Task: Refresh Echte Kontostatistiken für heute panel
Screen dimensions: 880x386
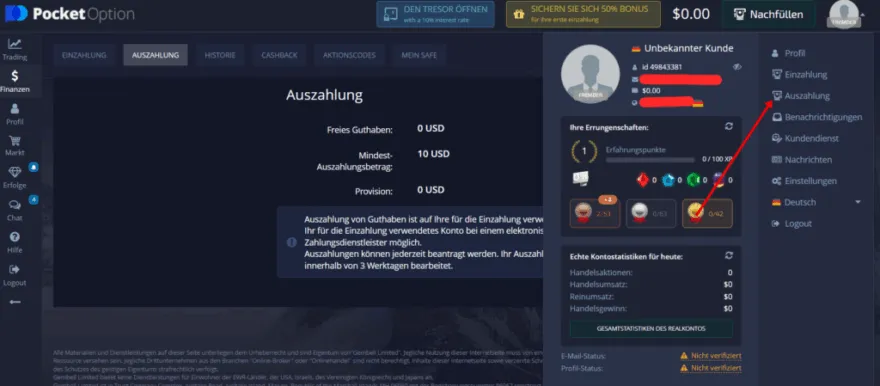Action: 728,255
